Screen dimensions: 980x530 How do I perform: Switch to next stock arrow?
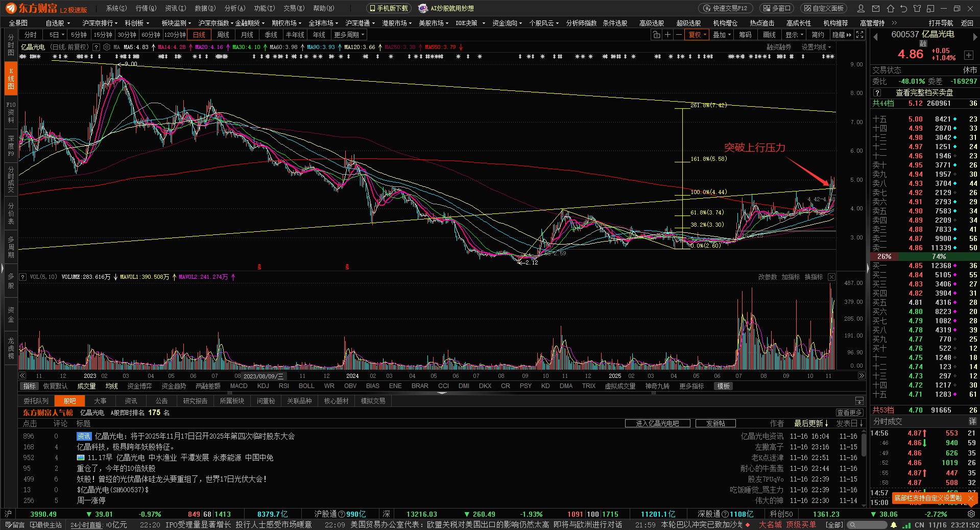pyautogui.click(x=975, y=37)
